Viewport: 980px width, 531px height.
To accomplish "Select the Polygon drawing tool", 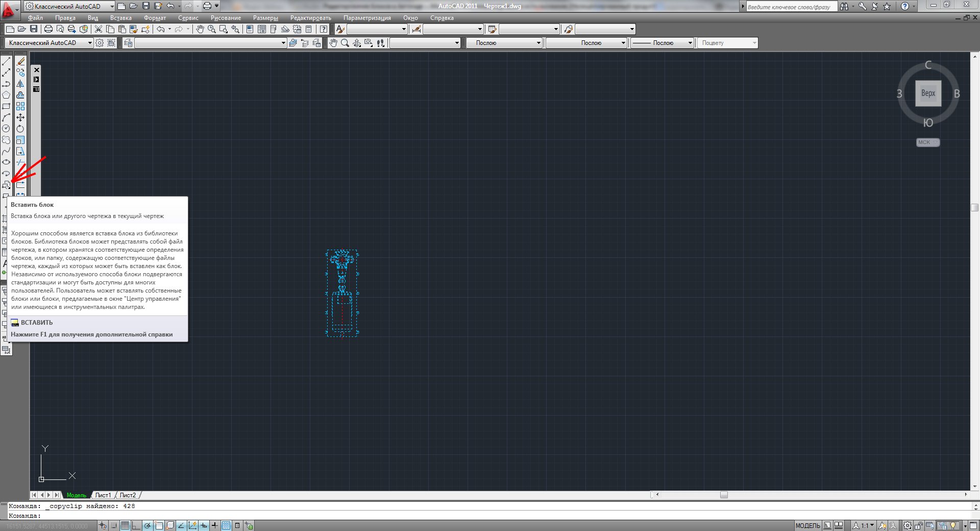I will (6, 95).
